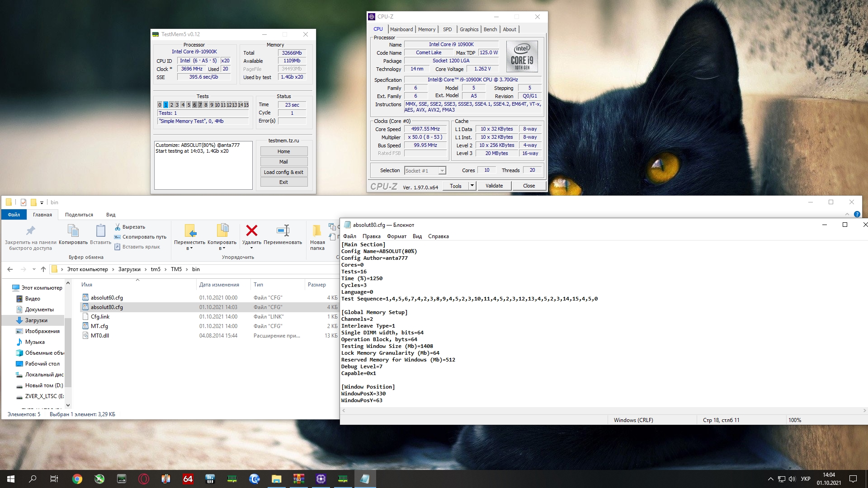Click the Validate button in CPU-Z

point(494,186)
